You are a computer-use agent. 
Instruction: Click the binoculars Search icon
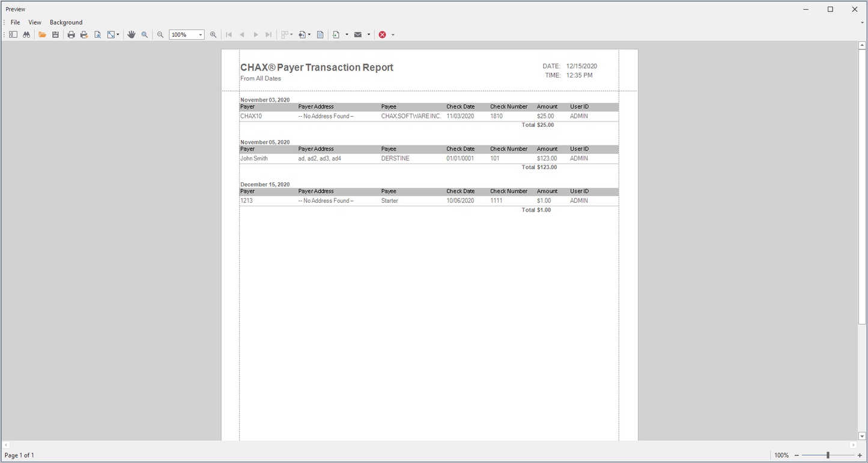(x=26, y=35)
